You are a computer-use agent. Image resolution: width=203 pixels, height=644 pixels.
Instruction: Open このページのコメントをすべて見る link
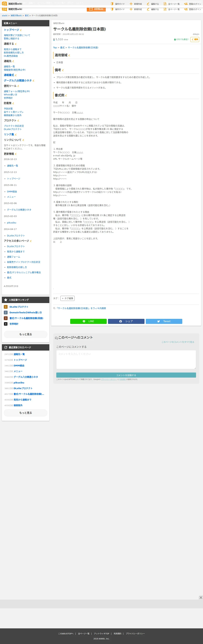[x=178, y=342]
